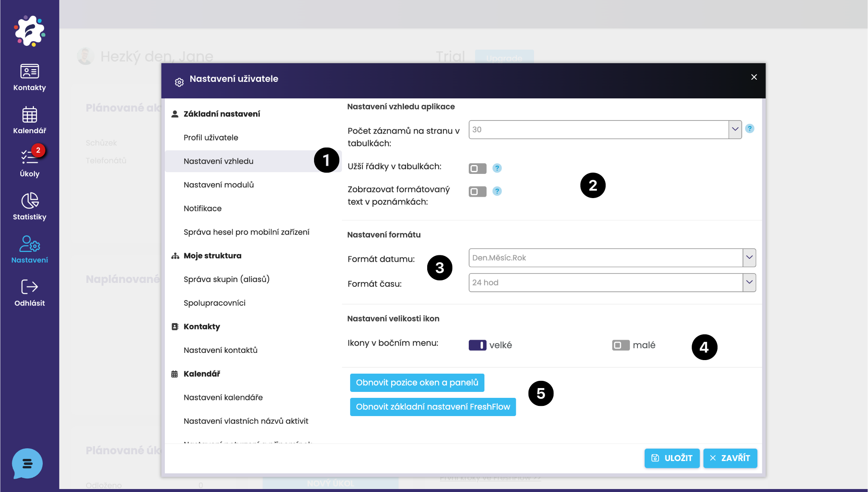Click Obnovit pozice oken a panelů
This screenshot has width=868, height=492.
click(x=417, y=383)
